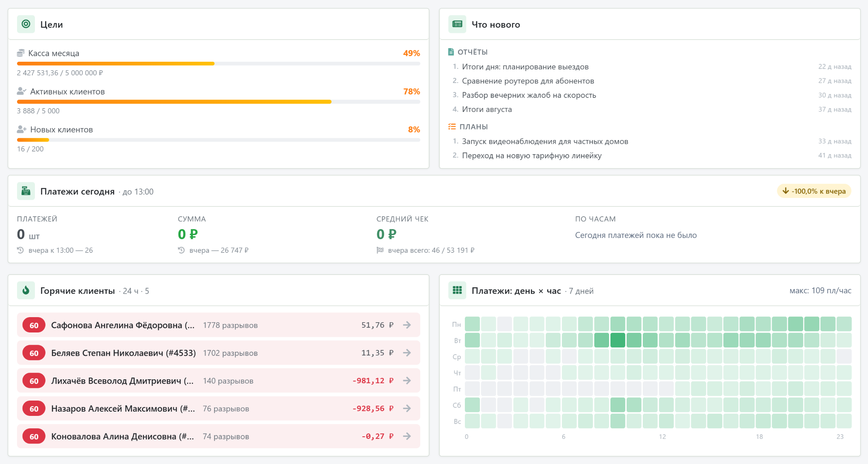Click the Цели target icon
The height and width of the screenshot is (464, 868).
click(26, 24)
